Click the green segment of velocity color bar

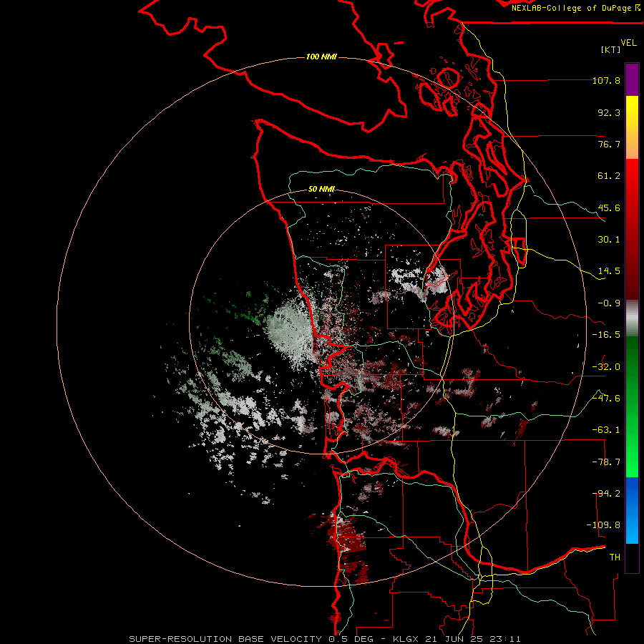tap(632, 406)
